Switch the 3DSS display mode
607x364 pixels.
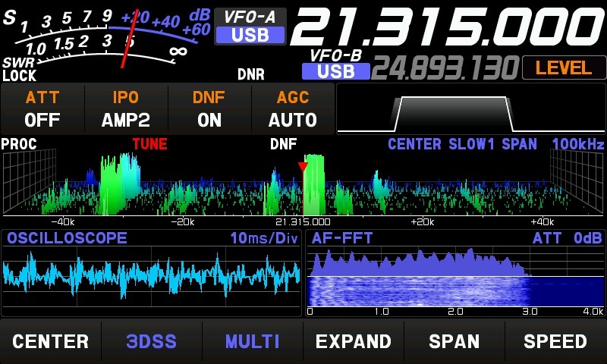(x=151, y=341)
